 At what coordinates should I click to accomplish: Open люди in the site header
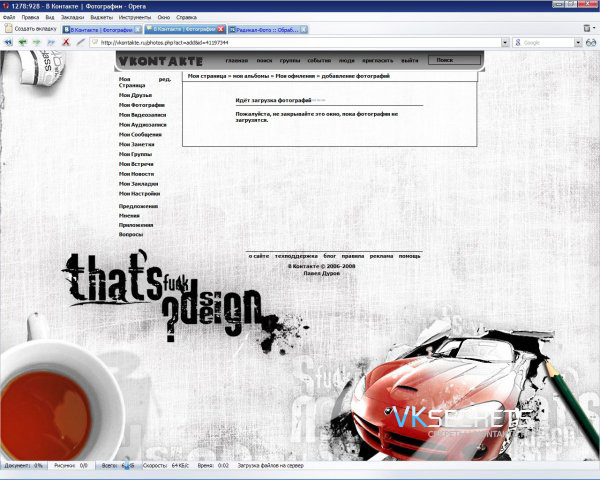pos(346,60)
